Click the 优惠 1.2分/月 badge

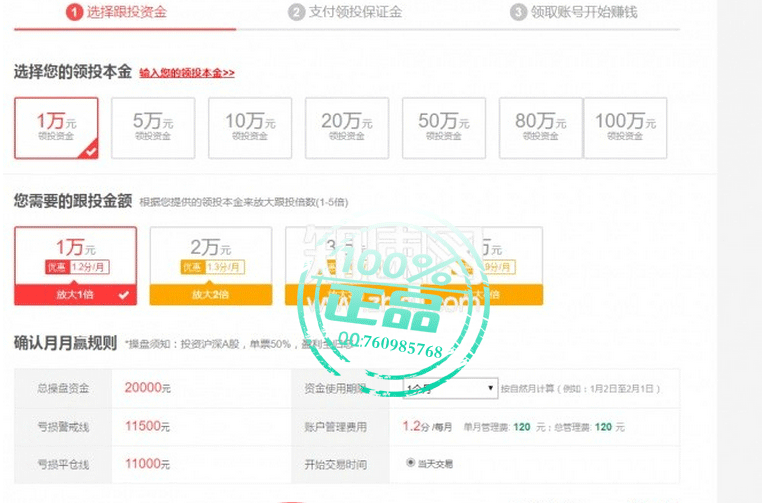click(x=77, y=267)
